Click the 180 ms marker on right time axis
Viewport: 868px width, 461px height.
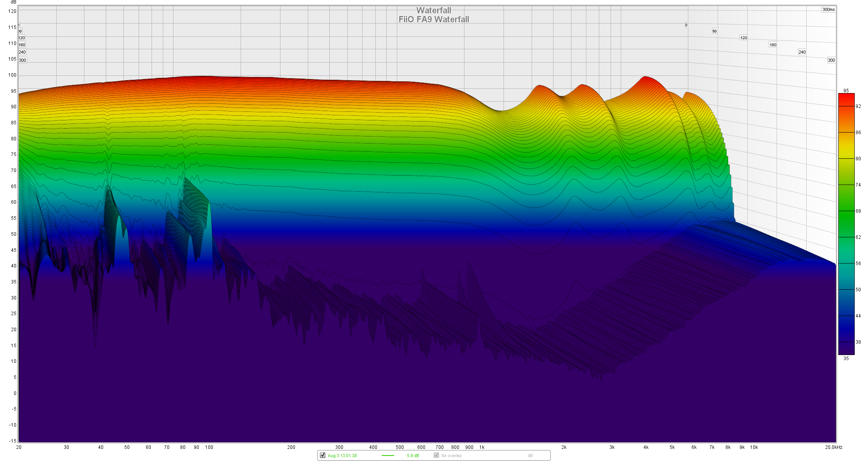coord(773,45)
